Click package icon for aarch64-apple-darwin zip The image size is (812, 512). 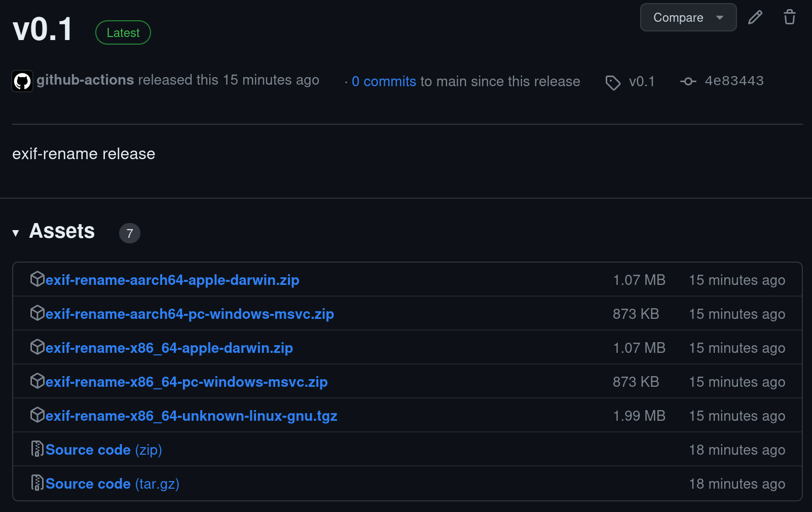[x=38, y=279]
